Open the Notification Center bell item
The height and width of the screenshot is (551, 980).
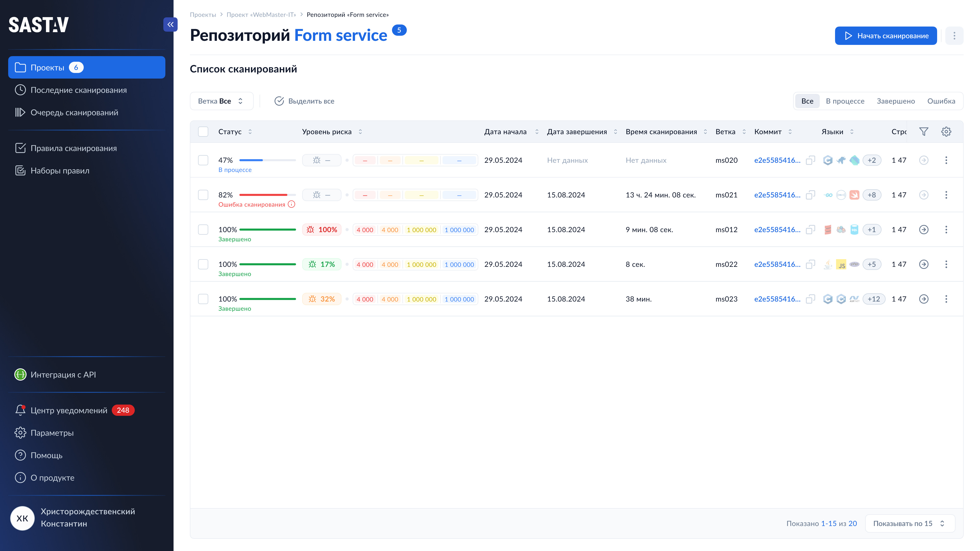[x=68, y=410]
